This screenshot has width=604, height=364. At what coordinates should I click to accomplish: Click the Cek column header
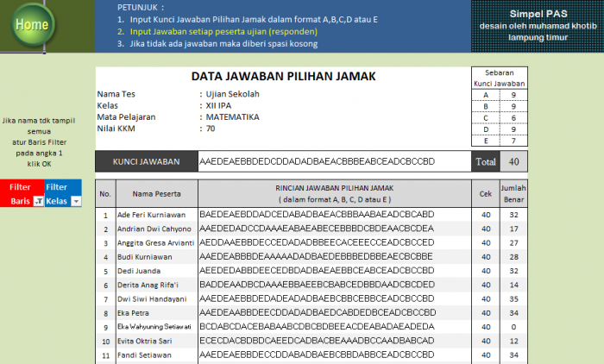pyautogui.click(x=485, y=194)
